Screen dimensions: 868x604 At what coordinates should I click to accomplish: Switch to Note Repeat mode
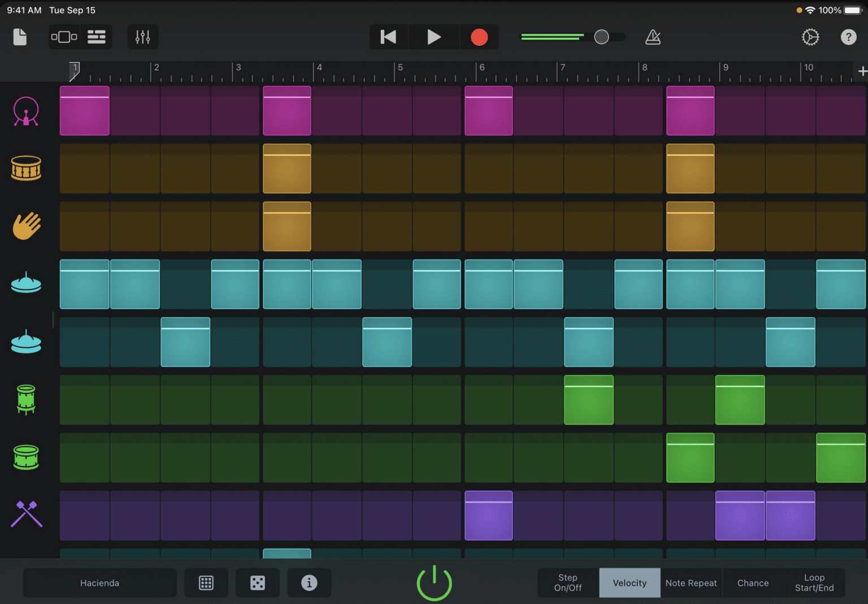[x=691, y=583]
